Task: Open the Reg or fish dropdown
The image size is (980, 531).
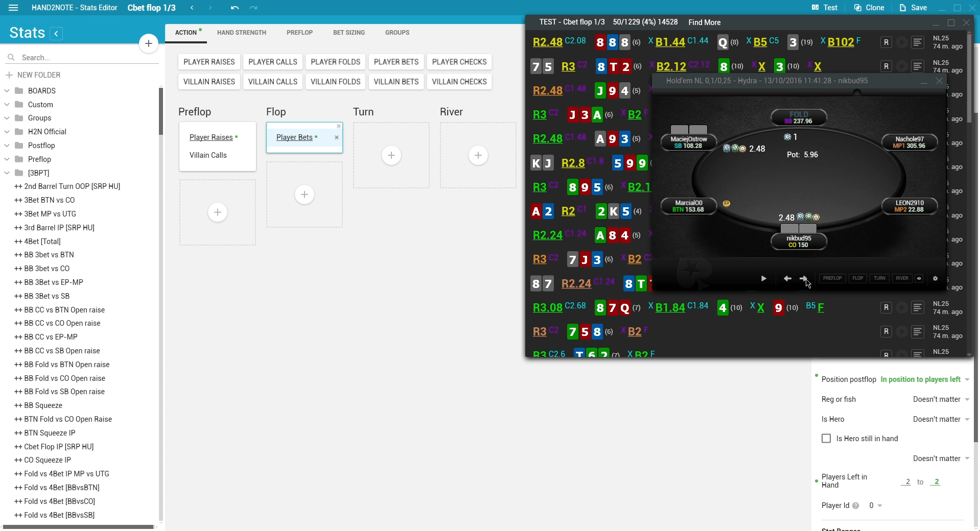Action: pyautogui.click(x=941, y=399)
